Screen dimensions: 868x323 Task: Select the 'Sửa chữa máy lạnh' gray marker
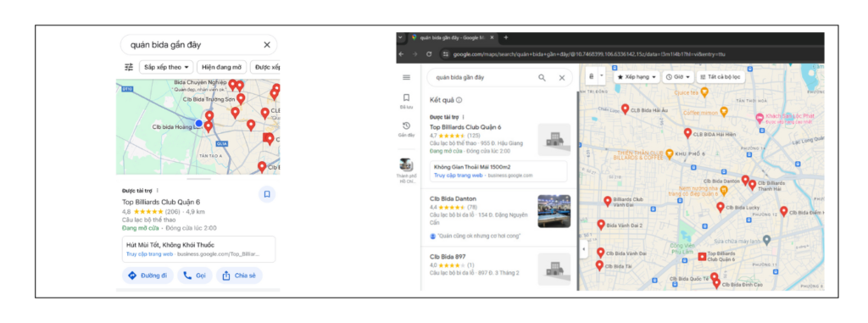(766, 240)
